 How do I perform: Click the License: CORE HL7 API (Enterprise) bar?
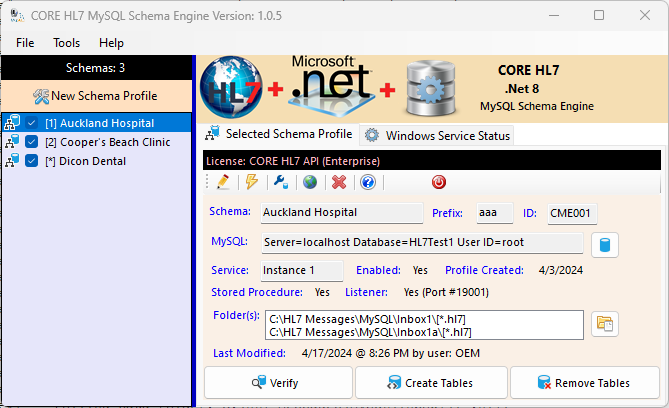(x=432, y=161)
